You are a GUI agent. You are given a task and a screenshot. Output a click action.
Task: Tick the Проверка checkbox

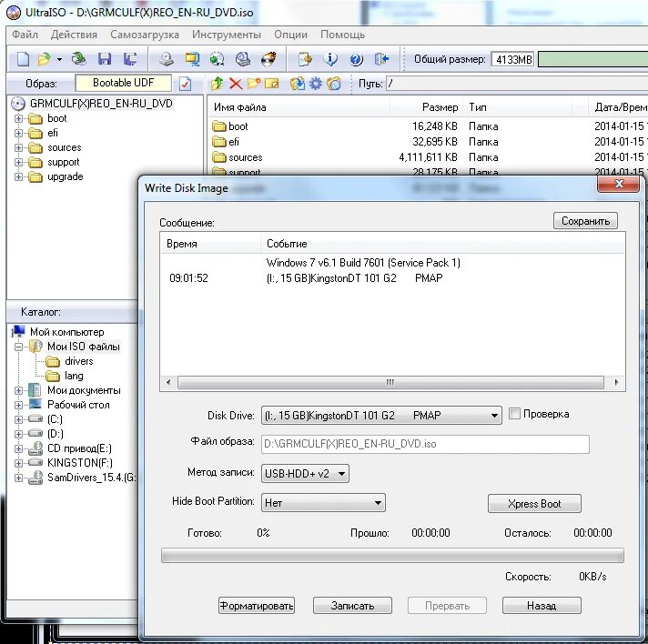514,414
